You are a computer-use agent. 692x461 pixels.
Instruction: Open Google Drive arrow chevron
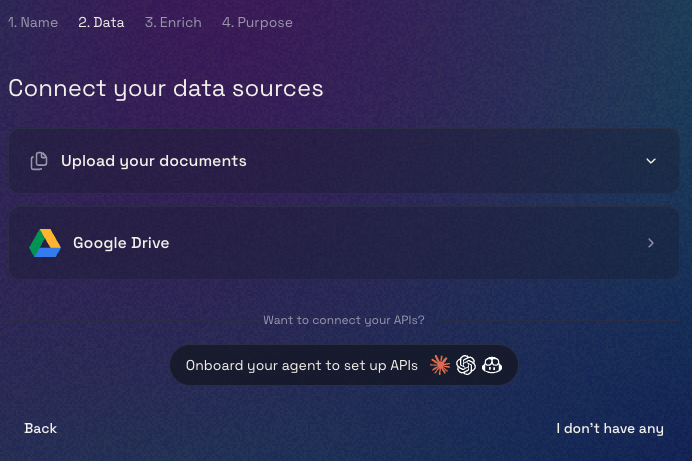click(651, 243)
